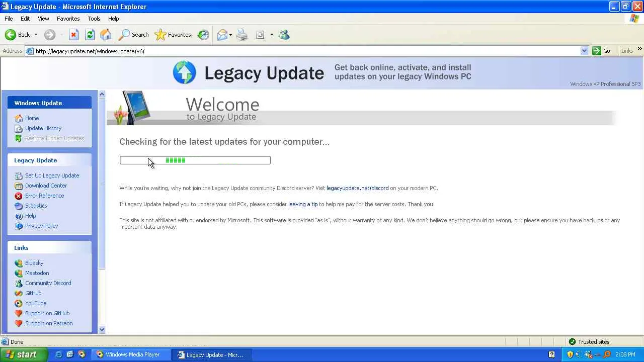
Task: Open Home in the sidebar
Action: tap(32, 118)
